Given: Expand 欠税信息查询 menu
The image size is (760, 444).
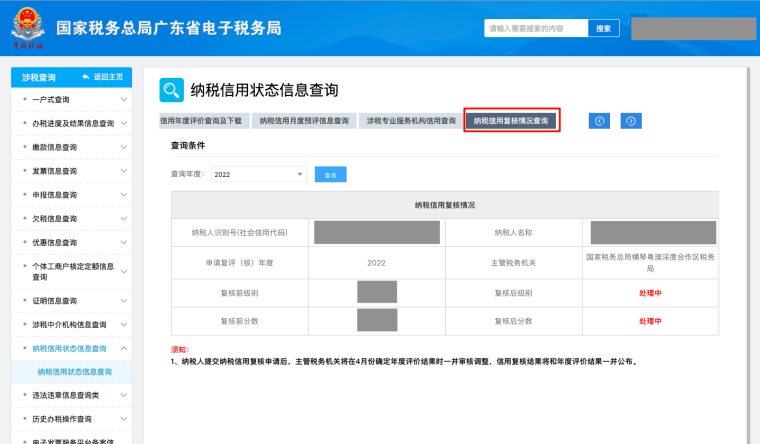Looking at the screenshot, I should [71, 218].
